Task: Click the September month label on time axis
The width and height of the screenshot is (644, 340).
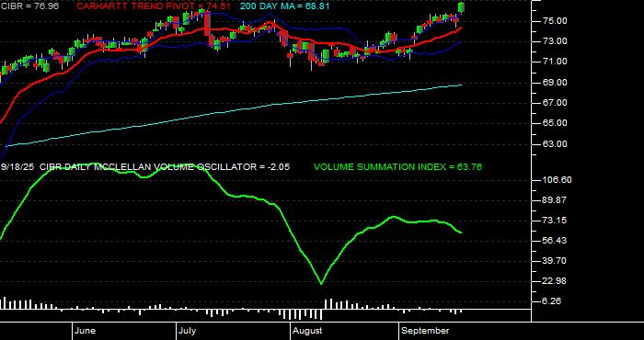Action: 425,331
